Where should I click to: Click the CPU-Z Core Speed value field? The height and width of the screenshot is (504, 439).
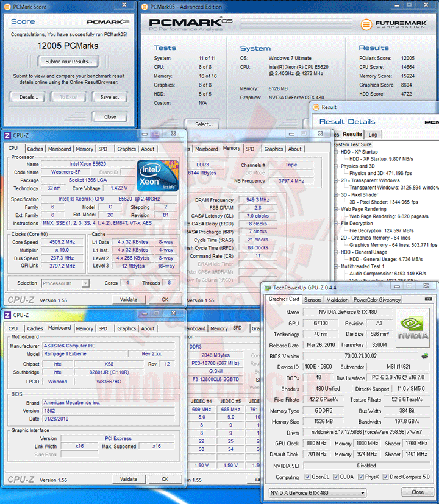point(62,242)
